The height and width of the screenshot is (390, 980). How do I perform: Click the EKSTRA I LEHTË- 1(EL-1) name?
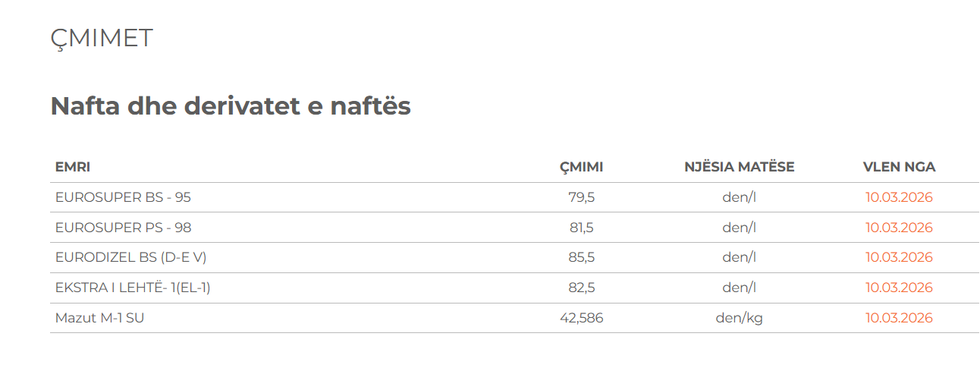tap(133, 288)
